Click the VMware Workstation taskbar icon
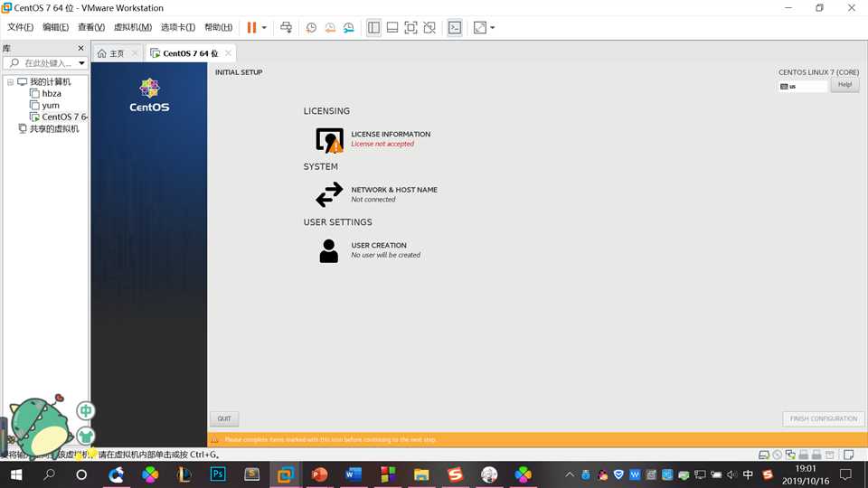868x488 pixels. 286,474
